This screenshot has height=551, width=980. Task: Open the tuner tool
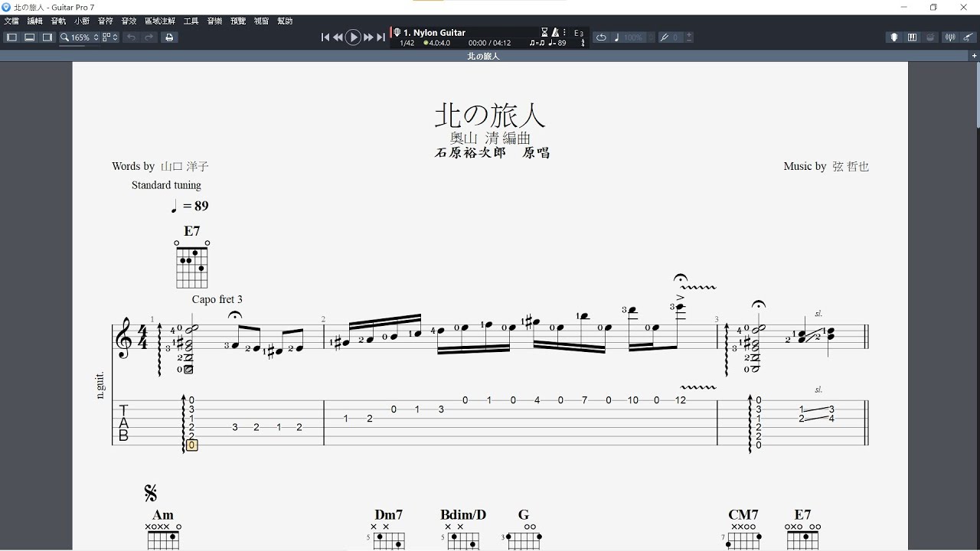(x=950, y=37)
